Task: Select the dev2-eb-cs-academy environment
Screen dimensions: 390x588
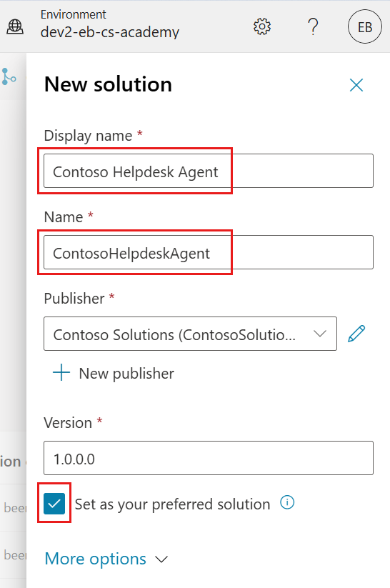Action: point(110,32)
